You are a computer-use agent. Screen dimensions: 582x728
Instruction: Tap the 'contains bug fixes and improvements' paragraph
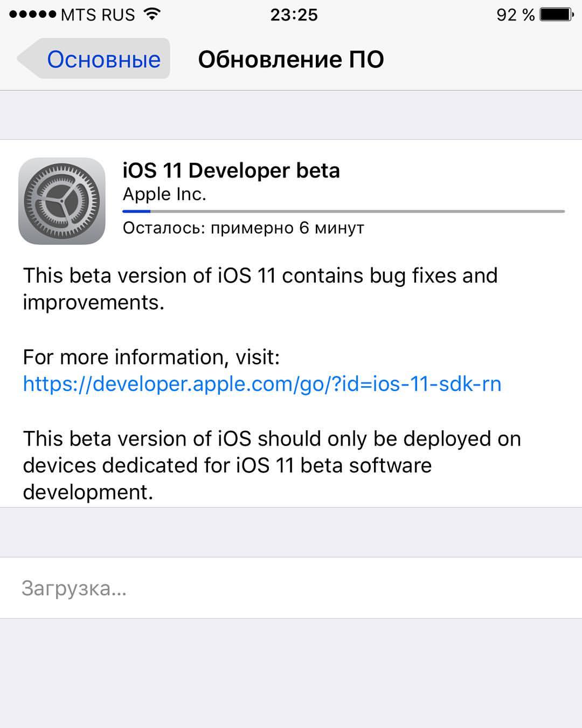pyautogui.click(x=260, y=289)
